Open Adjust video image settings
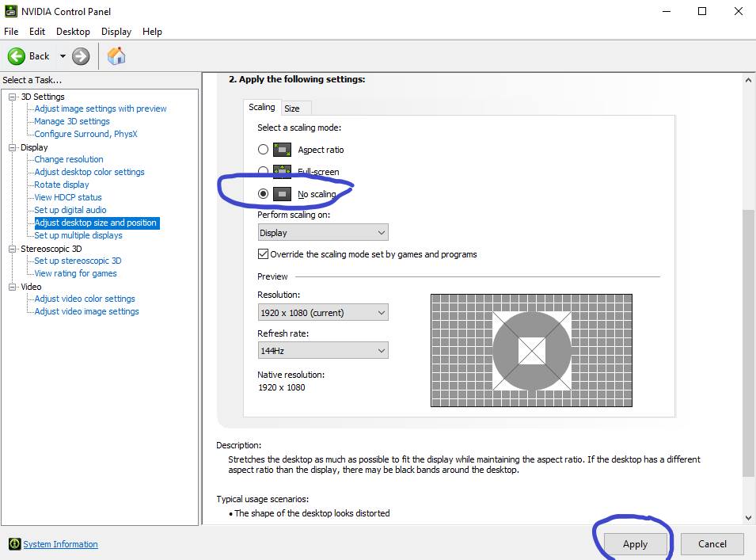This screenshot has width=756, height=560. [x=86, y=311]
